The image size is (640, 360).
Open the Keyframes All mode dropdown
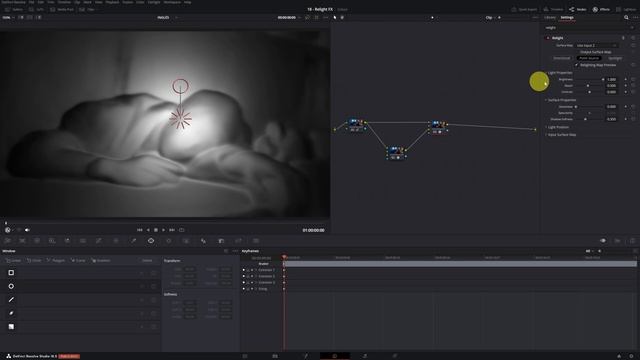(x=589, y=251)
